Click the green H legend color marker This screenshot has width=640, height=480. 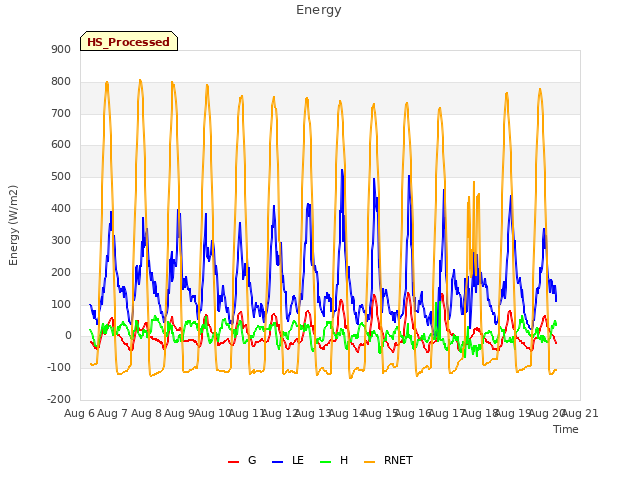[325, 462]
